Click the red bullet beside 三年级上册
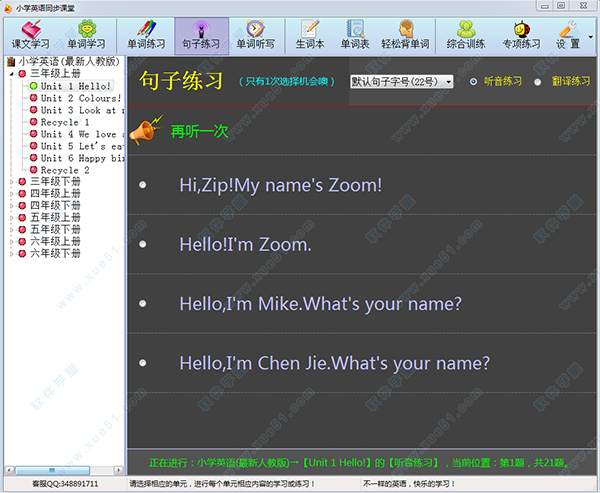 pos(22,73)
